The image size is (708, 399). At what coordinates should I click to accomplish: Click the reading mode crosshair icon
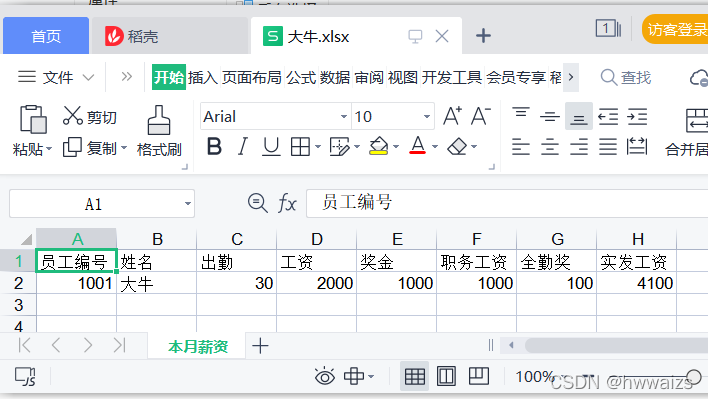coord(354,376)
